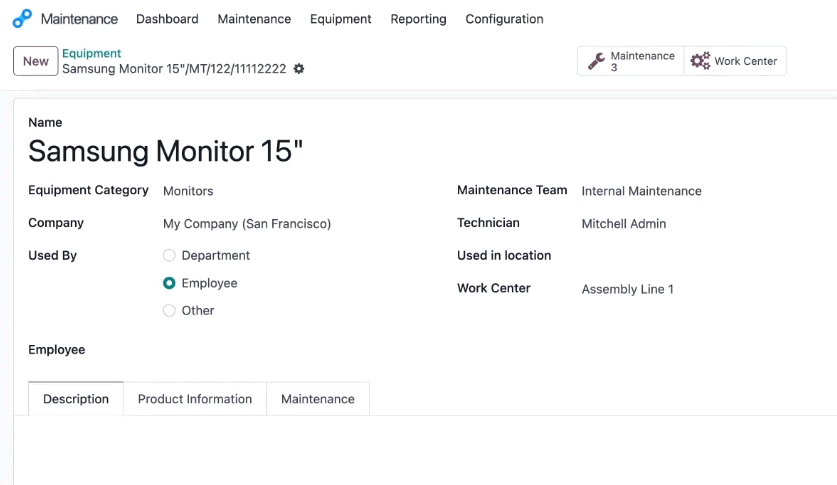Open the Work Center smart button
Image resolution: width=837 pixels, height=485 pixels.
coord(735,61)
